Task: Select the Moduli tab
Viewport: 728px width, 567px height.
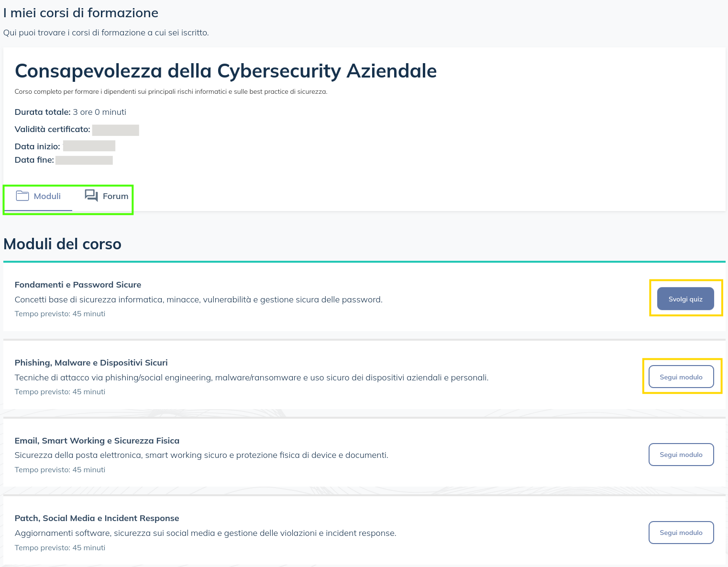Action: pos(47,196)
